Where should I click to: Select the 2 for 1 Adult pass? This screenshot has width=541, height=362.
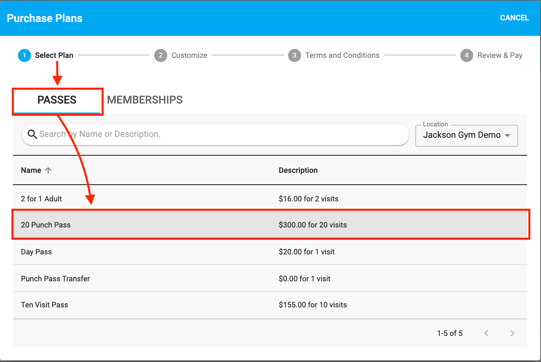270,199
